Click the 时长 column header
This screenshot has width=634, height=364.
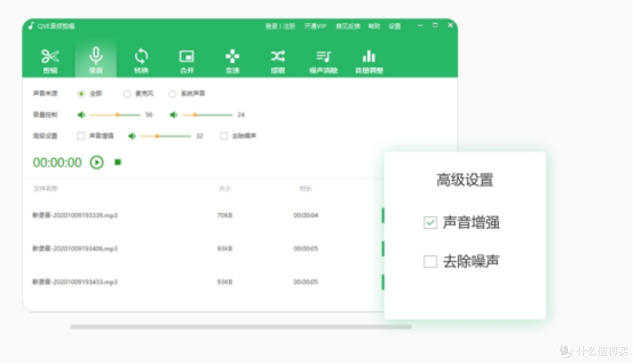[306, 188]
